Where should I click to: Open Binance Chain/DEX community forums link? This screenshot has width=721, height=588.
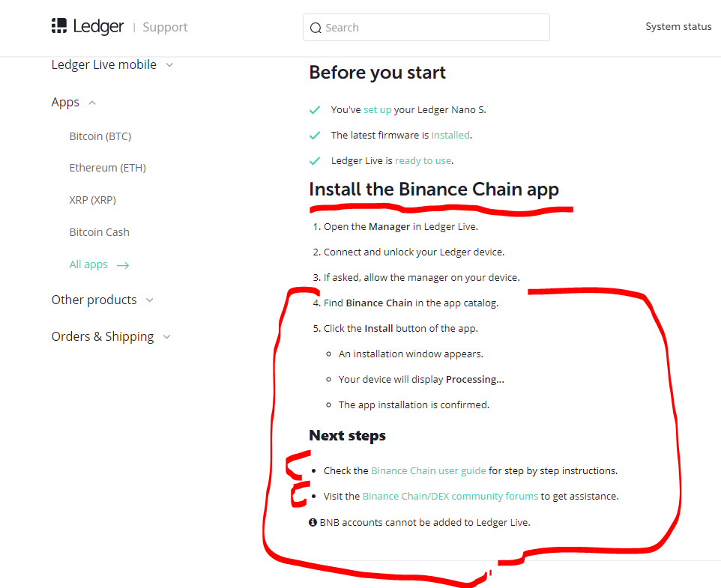pos(450,497)
